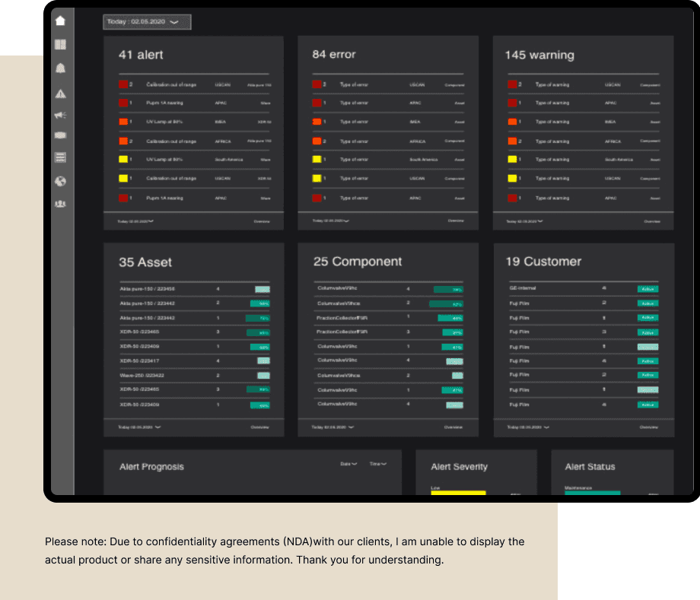Image resolution: width=700 pixels, height=600 pixels.
Task: Open the people group icon in the sidebar
Action: (60, 204)
